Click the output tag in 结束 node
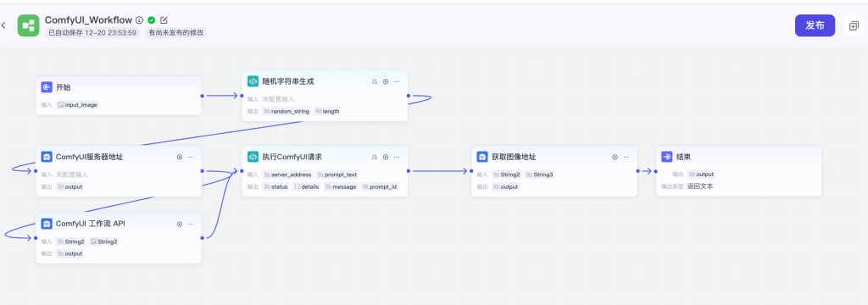The width and height of the screenshot is (868, 305). 701,175
